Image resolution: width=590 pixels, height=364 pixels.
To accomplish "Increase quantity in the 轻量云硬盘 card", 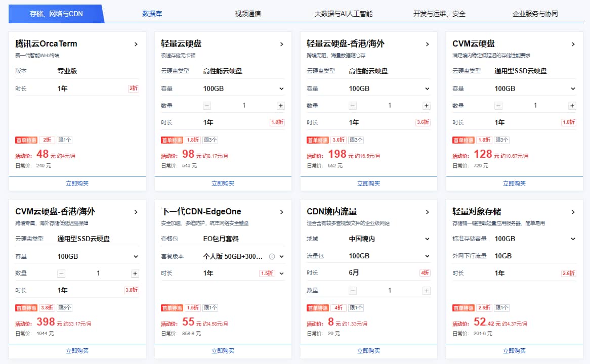I will [281, 106].
